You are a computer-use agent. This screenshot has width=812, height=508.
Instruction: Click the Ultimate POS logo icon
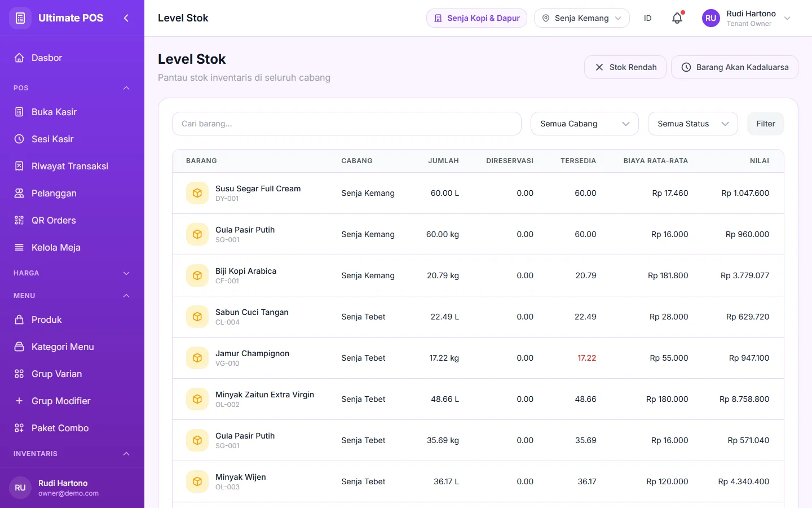click(20, 18)
